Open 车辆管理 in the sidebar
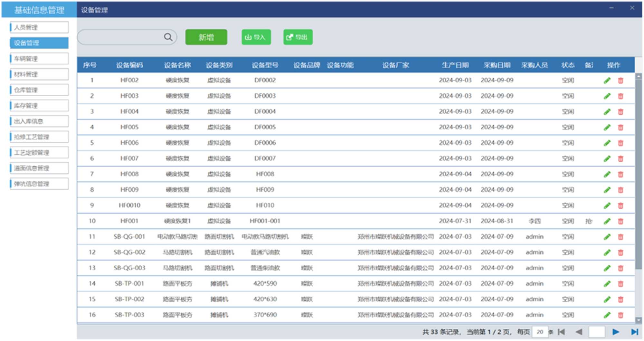Image resolution: width=644 pixels, height=341 pixels. pos(39,59)
